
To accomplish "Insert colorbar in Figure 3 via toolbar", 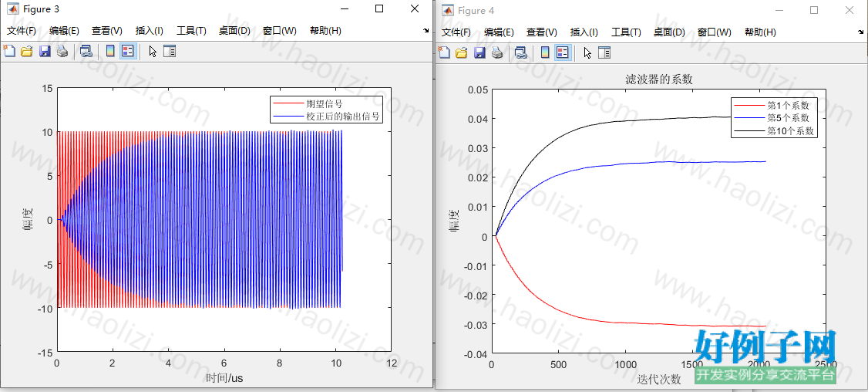I will click(110, 52).
